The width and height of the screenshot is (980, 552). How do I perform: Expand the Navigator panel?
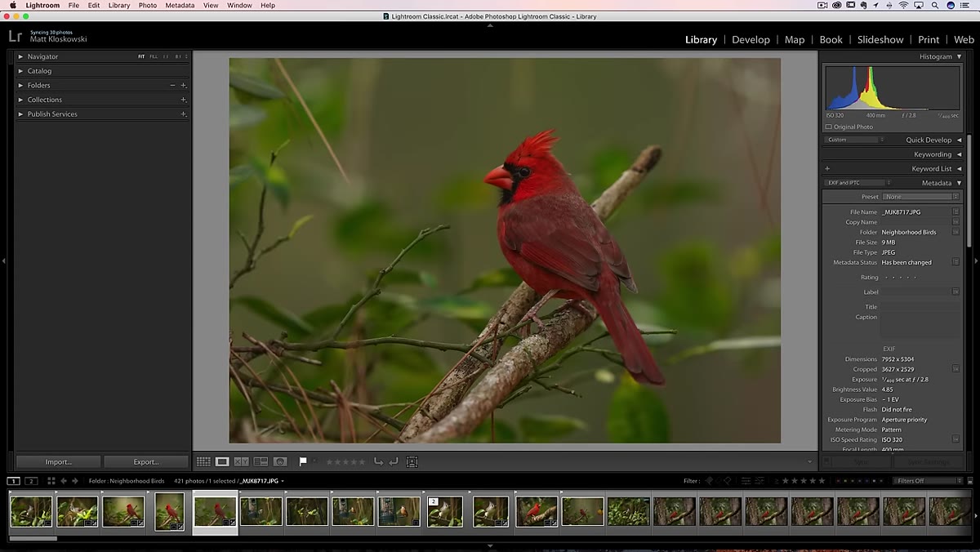point(21,56)
